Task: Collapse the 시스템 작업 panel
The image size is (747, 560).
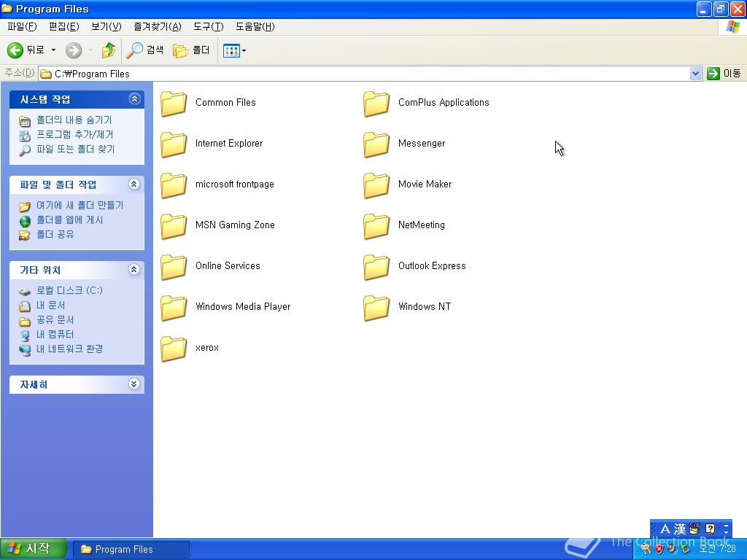Action: (x=134, y=99)
